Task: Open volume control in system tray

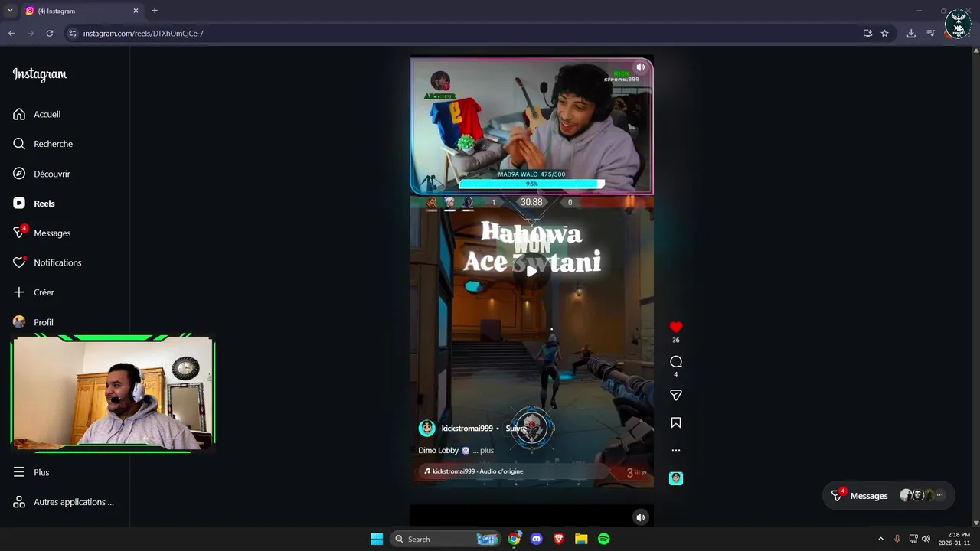Action: pyautogui.click(x=926, y=540)
